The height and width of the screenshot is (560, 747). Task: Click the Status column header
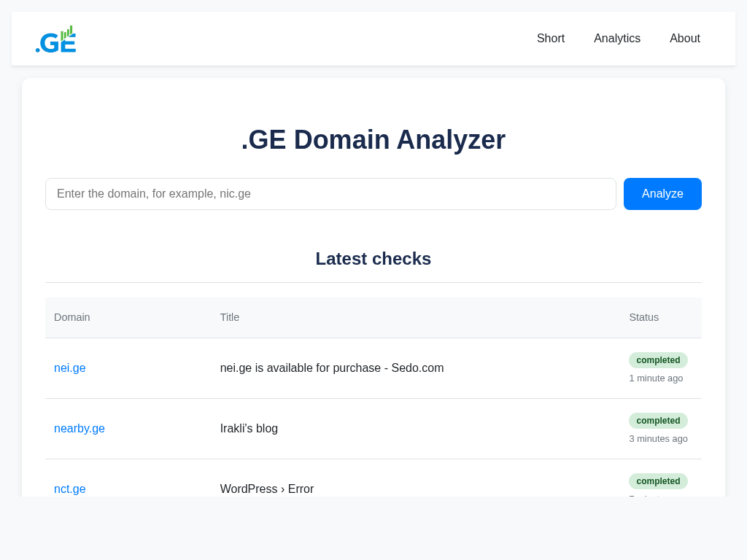(x=643, y=317)
